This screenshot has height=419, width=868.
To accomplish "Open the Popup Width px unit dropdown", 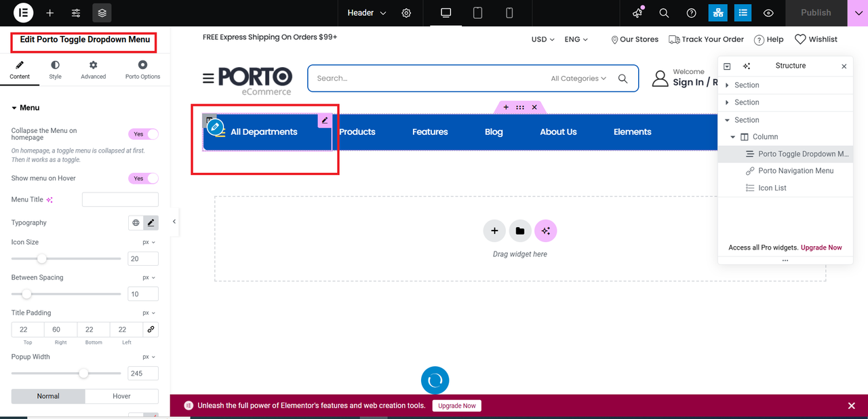I will point(149,357).
